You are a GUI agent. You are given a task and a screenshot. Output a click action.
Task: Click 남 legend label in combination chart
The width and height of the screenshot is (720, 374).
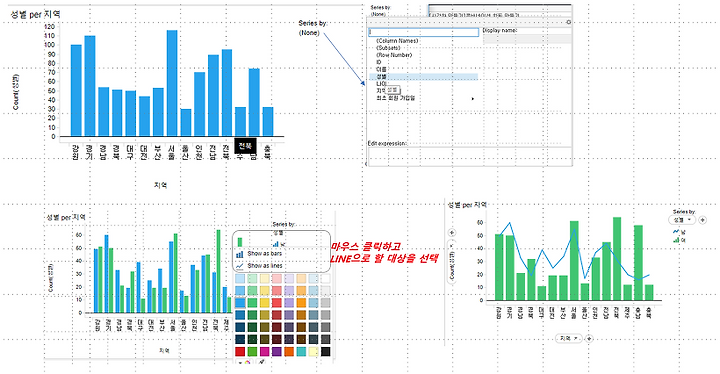[x=683, y=232]
